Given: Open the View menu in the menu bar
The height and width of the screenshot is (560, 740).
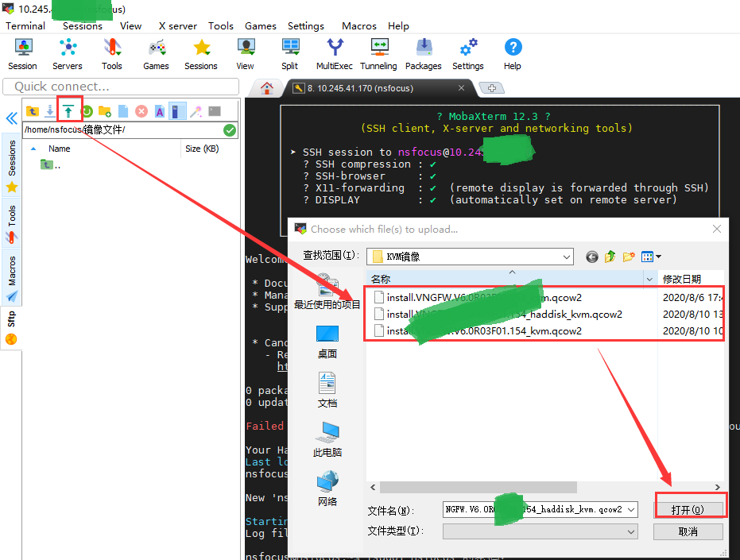Looking at the screenshot, I should [130, 26].
